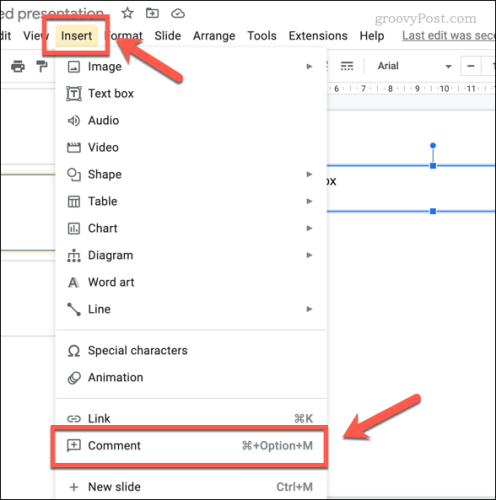496x500 pixels.
Task: Click the Line item icon
Action: tap(74, 309)
